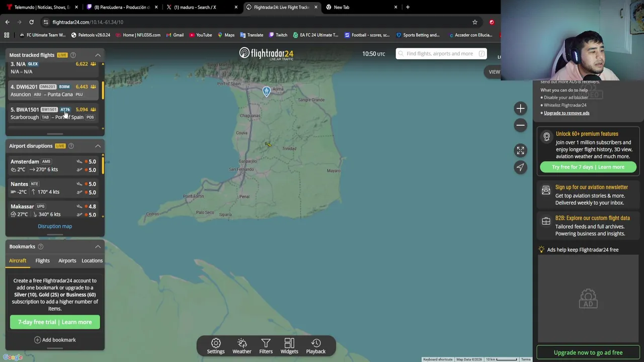Screen dimensions: 644x362
Task: Zoom in with the plus map button
Action: (x=520, y=108)
